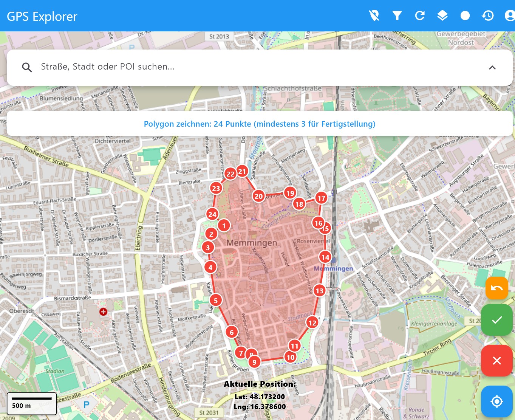Click the GPS Explorer app title
515x420 pixels.
point(42,16)
